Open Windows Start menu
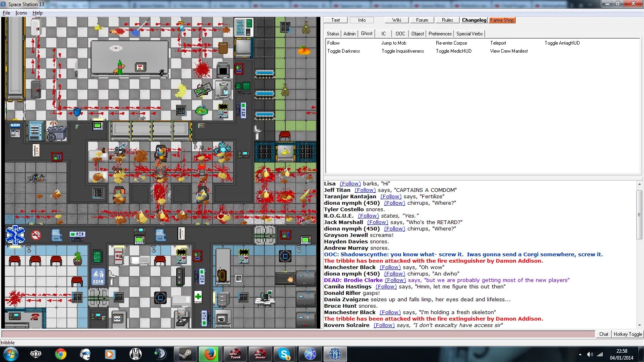The height and width of the screenshot is (362, 644). [10, 354]
